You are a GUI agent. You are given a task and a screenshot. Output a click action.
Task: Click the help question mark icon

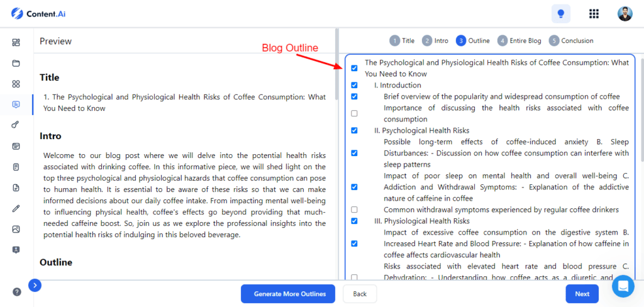[17, 292]
